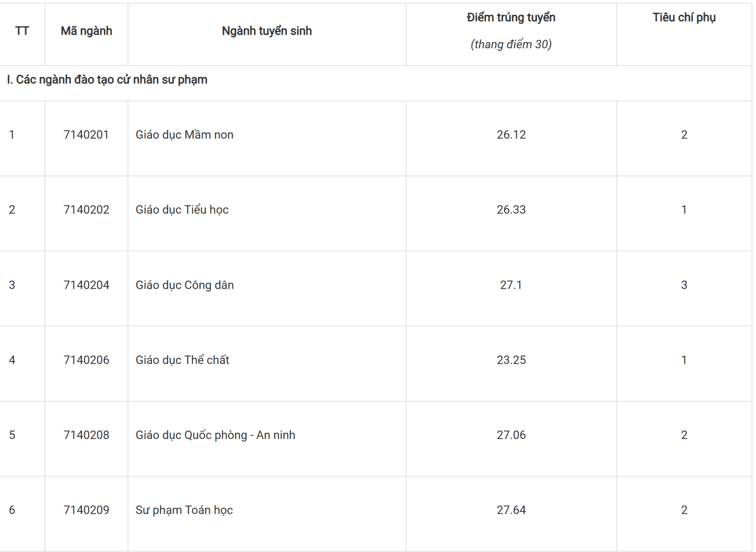Click the score 27.64

click(511, 510)
